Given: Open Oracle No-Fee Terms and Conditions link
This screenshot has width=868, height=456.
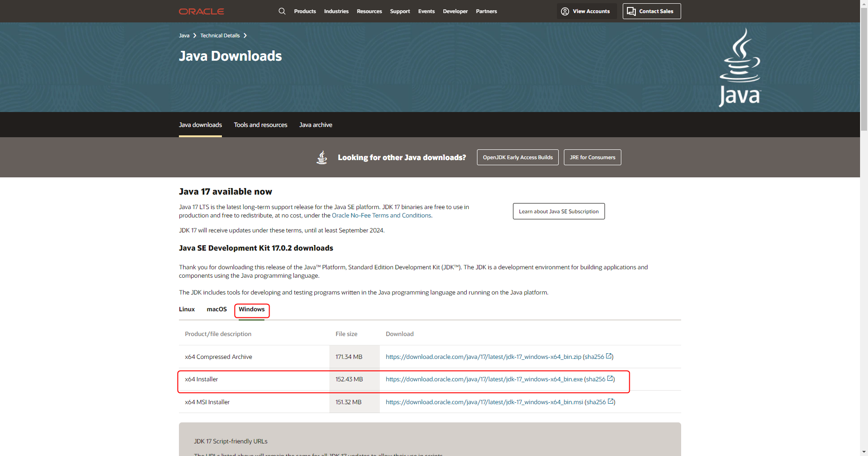Looking at the screenshot, I should 382,215.
